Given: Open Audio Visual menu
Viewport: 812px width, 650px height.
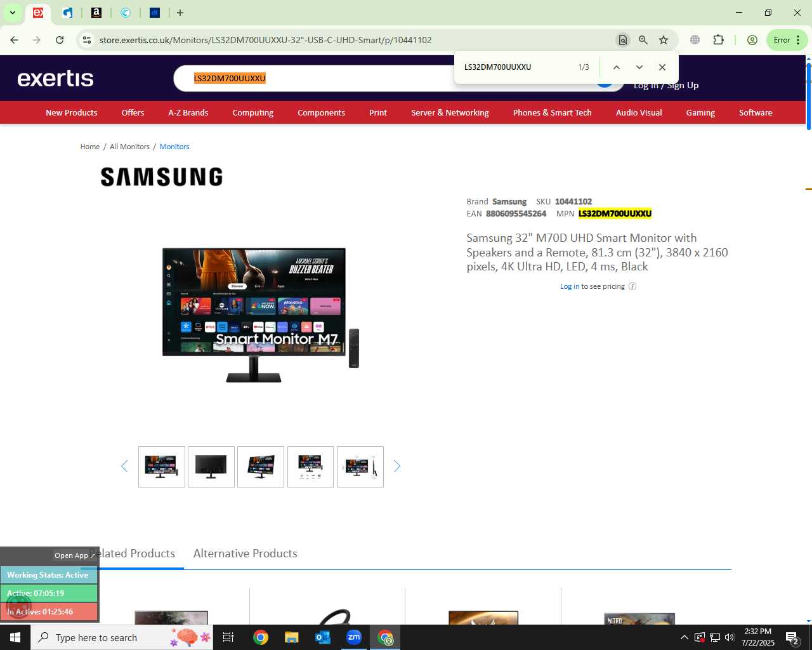Looking at the screenshot, I should coord(639,112).
